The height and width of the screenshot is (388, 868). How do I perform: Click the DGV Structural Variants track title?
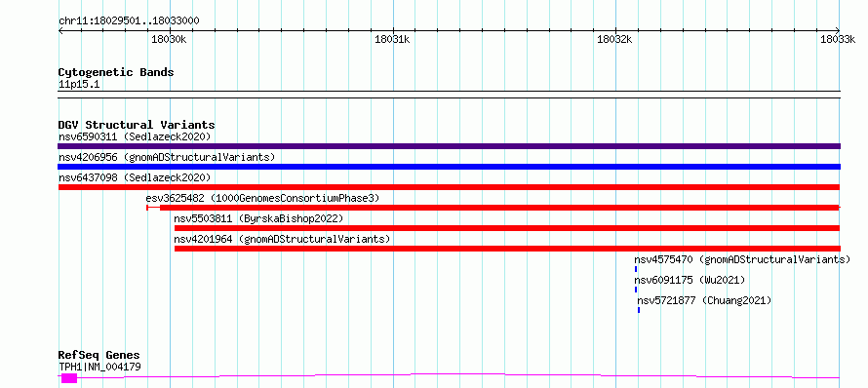(x=137, y=125)
